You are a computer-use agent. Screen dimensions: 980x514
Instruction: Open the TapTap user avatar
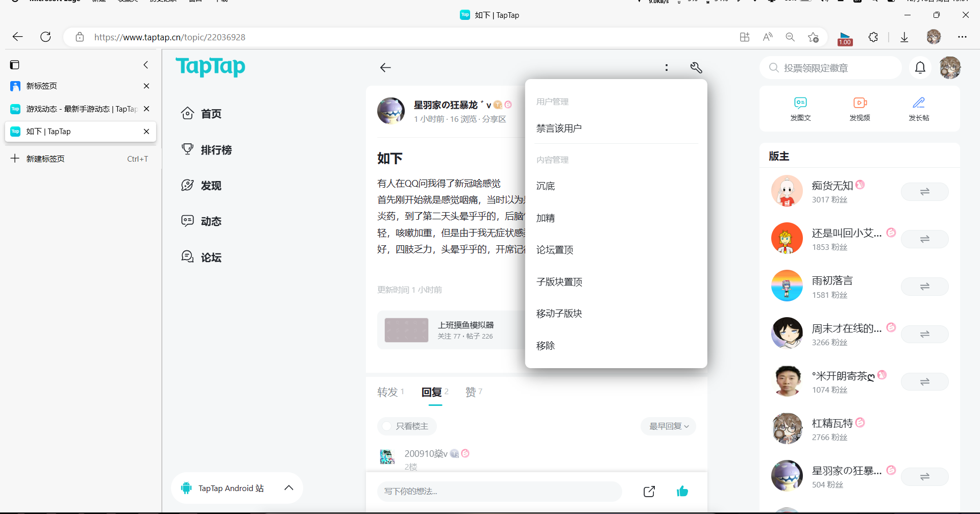(x=950, y=68)
